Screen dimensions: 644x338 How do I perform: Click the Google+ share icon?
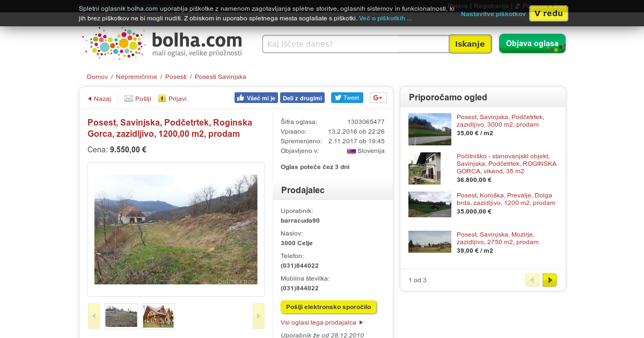[x=378, y=98]
